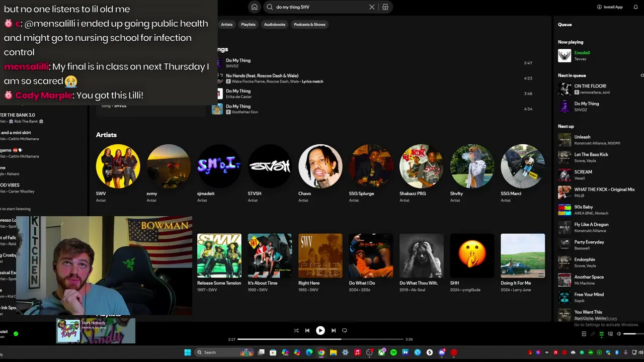Seek on the song progress bar

pyautogui.click(x=320, y=339)
